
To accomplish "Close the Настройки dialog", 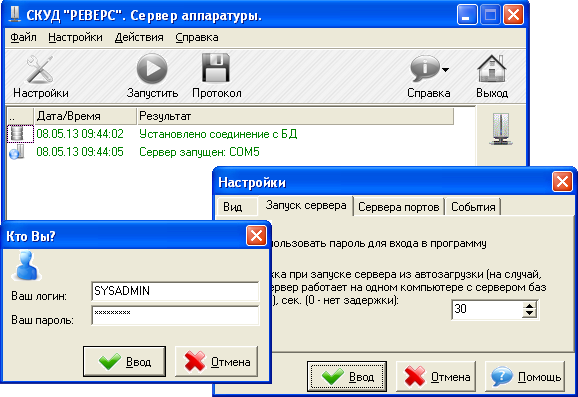I will pyautogui.click(x=562, y=182).
